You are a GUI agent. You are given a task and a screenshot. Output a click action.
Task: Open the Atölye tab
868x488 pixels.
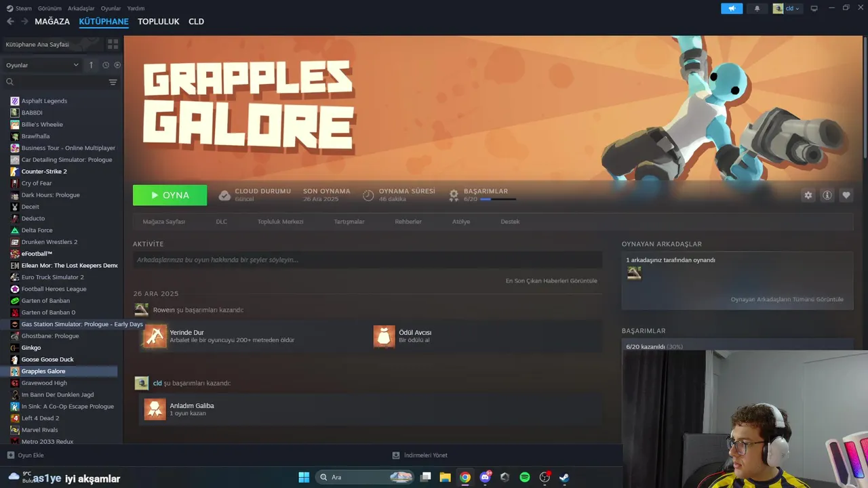pos(461,222)
